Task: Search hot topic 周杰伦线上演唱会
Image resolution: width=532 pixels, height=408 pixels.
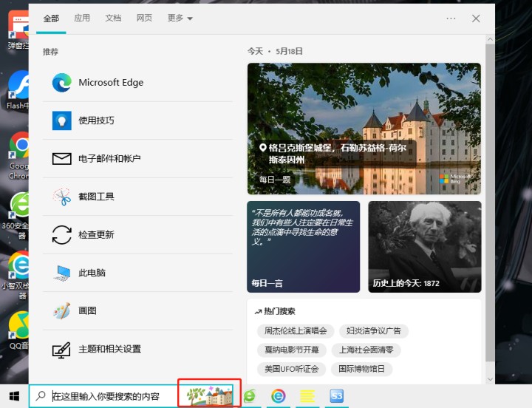Action: click(295, 331)
